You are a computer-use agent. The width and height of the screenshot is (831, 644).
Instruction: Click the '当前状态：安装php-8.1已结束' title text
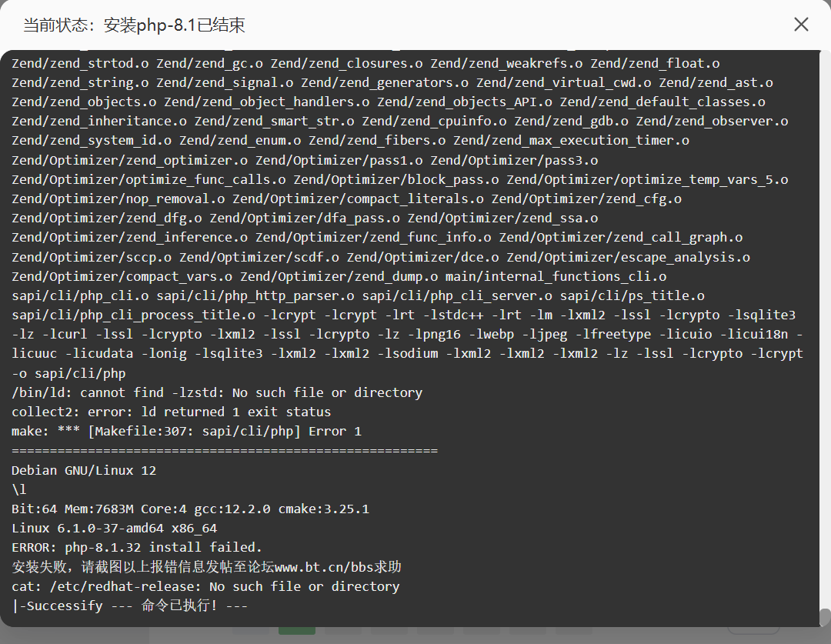[x=134, y=25]
